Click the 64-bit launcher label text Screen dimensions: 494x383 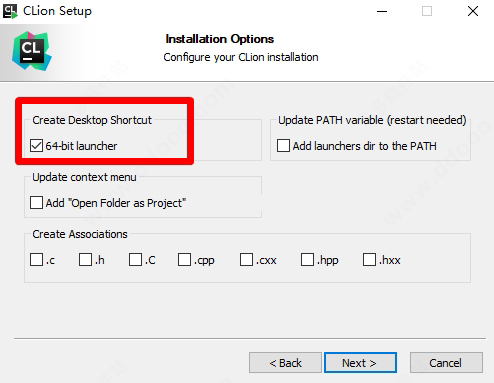81,146
